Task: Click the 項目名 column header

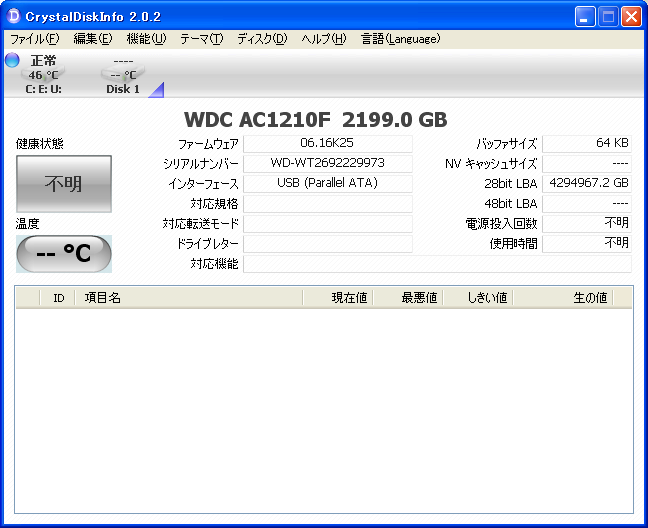Action: coord(188,297)
